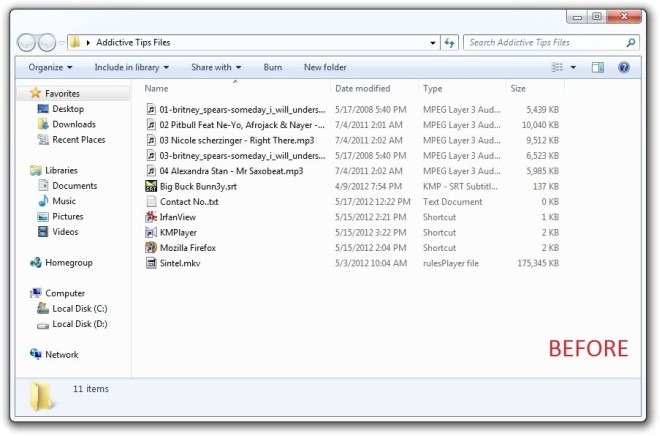The height and width of the screenshot is (436, 660).
Task: Select Computer in the navigation pane
Action: tap(65, 293)
